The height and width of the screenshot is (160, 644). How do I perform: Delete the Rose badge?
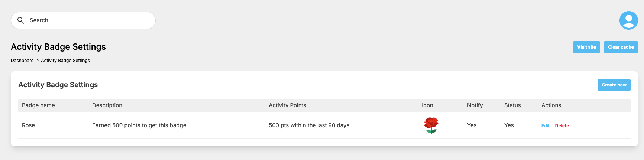click(x=562, y=126)
